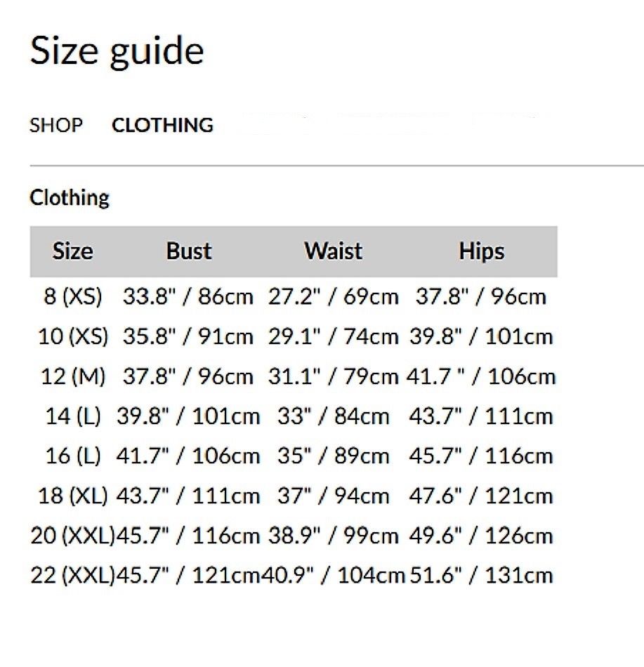
Task: Click the Clothing section subheading
Action: (x=70, y=198)
